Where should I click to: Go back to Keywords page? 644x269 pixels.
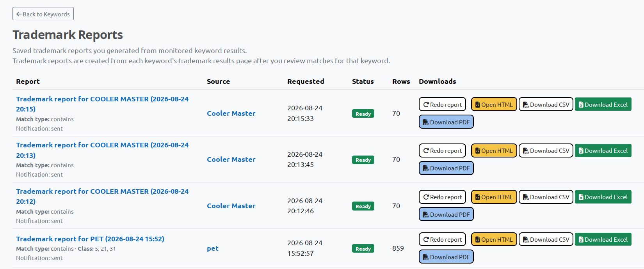pyautogui.click(x=43, y=14)
